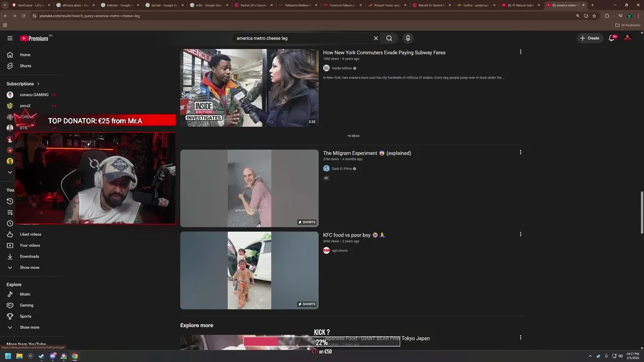Bookmark this page with star icon
644x362 pixels.
coord(594,16)
